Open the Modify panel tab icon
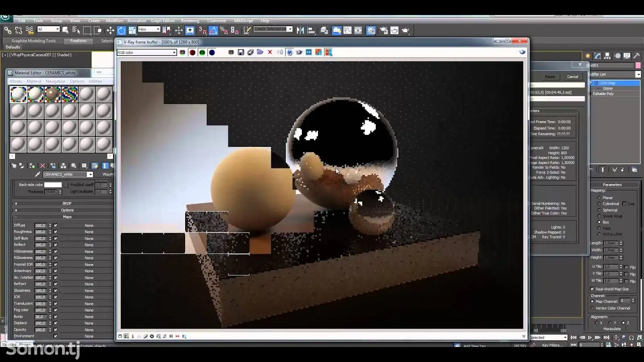644x362 pixels. (598, 56)
